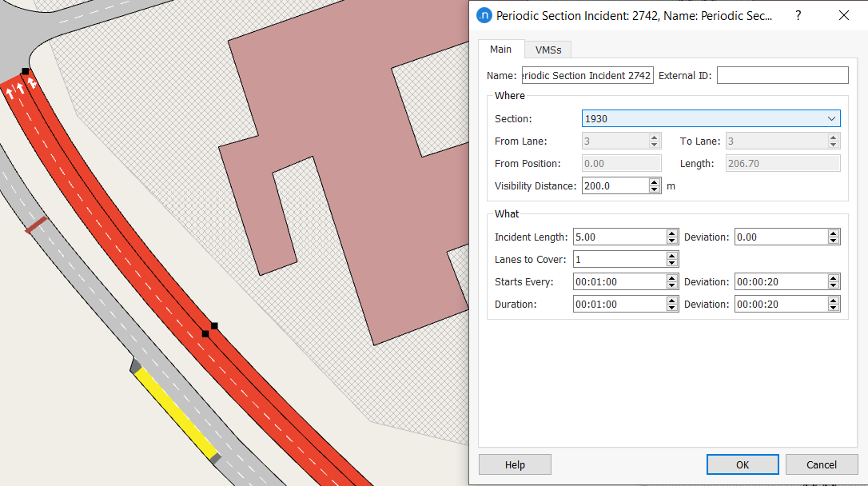The image size is (868, 486).
Task: Open Help for this dialog
Action: click(x=515, y=464)
